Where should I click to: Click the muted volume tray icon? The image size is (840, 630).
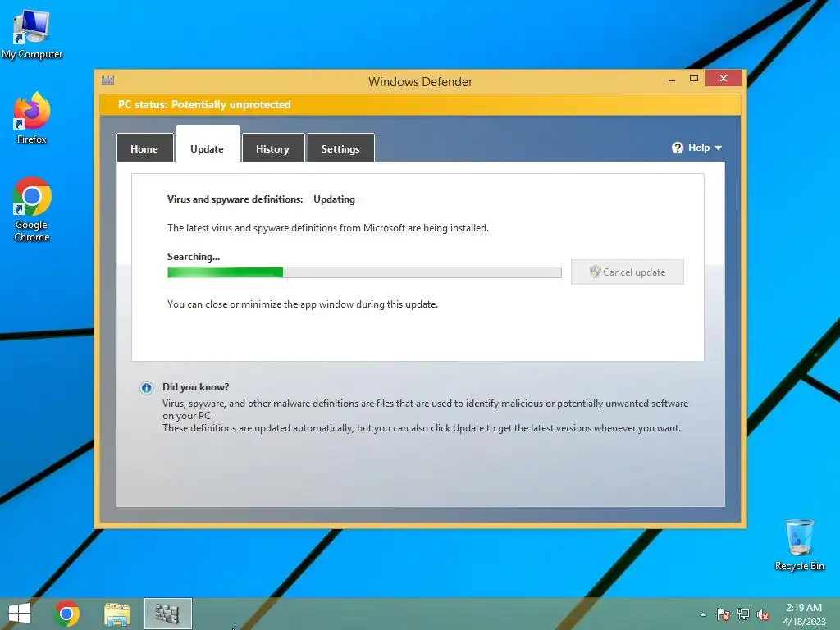pyautogui.click(x=763, y=614)
